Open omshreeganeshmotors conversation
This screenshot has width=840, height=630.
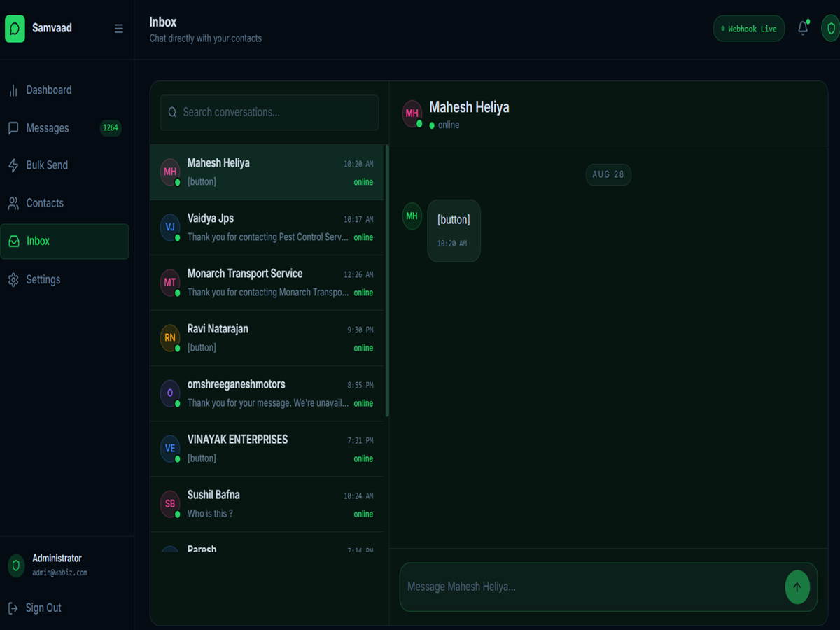pyautogui.click(x=267, y=393)
